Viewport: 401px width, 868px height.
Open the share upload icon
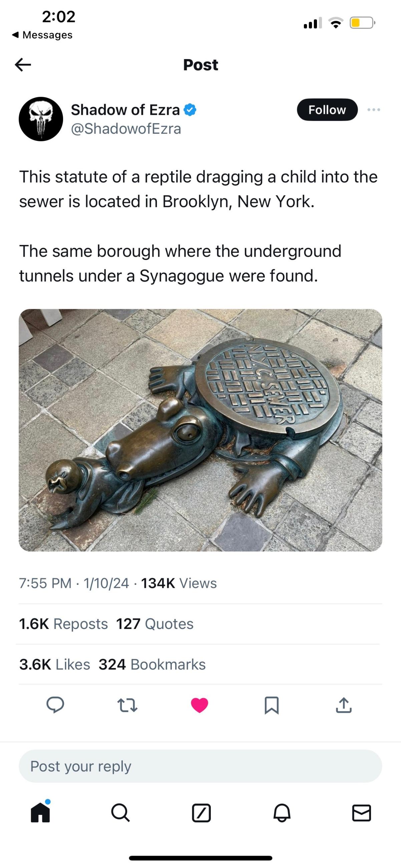pos(343,705)
